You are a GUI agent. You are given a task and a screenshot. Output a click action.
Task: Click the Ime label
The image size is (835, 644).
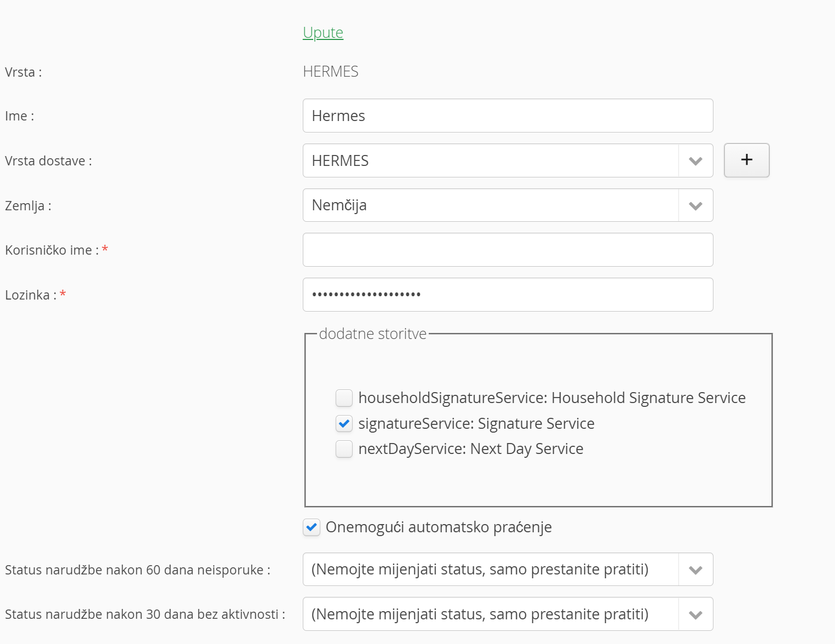19,116
